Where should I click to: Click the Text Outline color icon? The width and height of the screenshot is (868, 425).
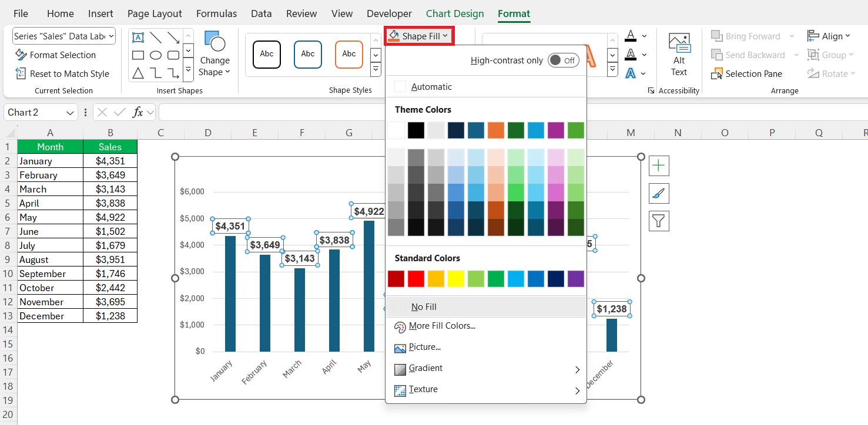631,55
